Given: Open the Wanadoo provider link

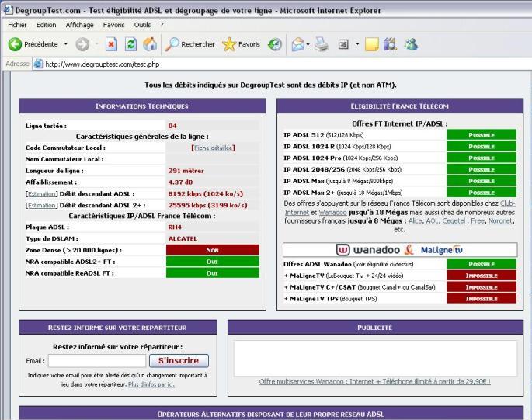Looking at the screenshot, I should click(332, 213).
